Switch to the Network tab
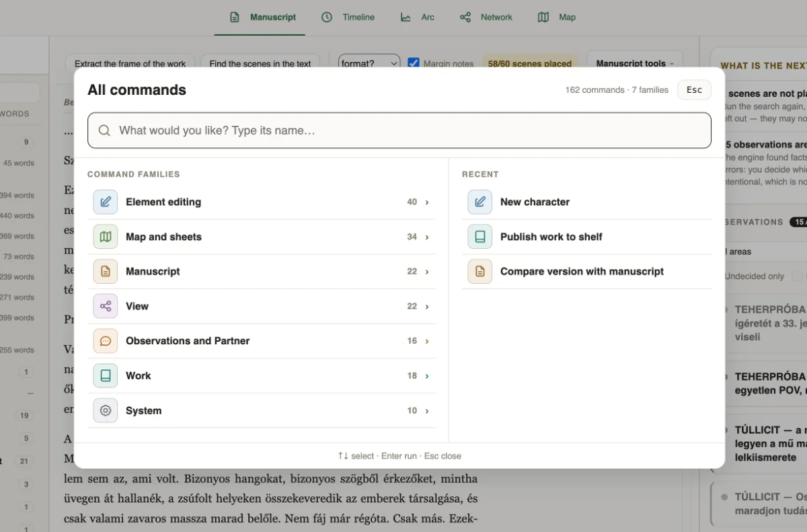 486,17
